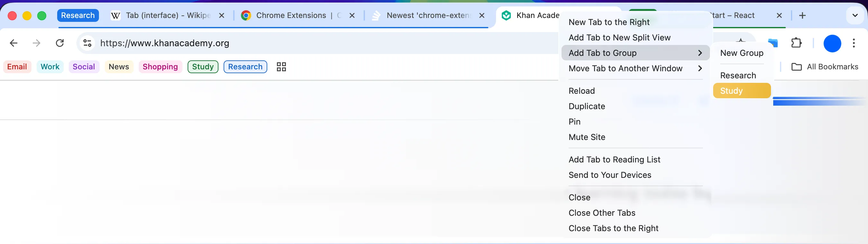Expand Move Tab to Another Window submenu
868x244 pixels.
pyautogui.click(x=635, y=68)
